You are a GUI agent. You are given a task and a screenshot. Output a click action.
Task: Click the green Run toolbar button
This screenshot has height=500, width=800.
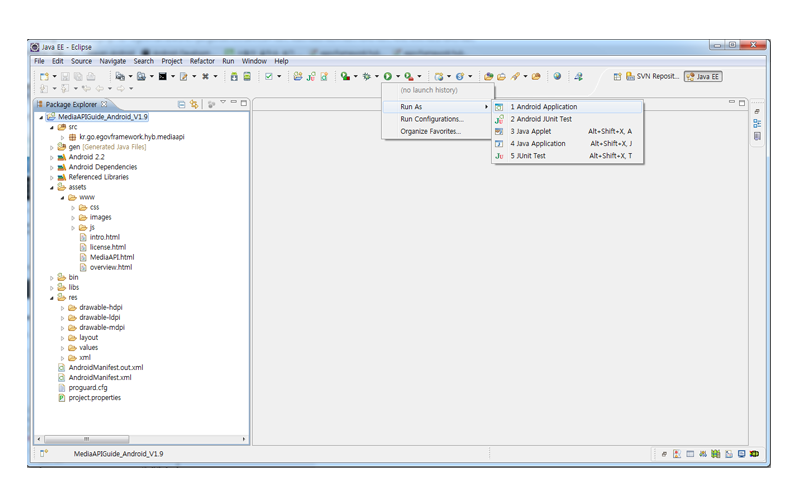pyautogui.click(x=387, y=76)
